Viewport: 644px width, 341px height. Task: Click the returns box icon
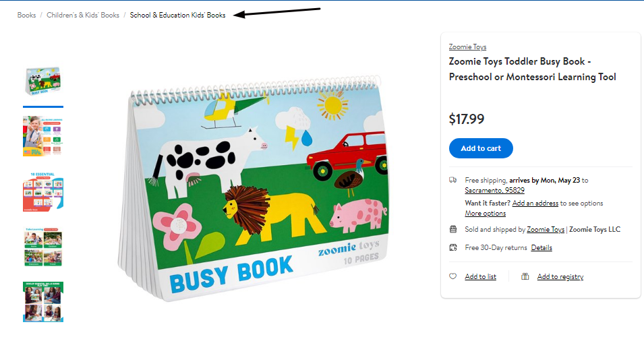click(453, 247)
